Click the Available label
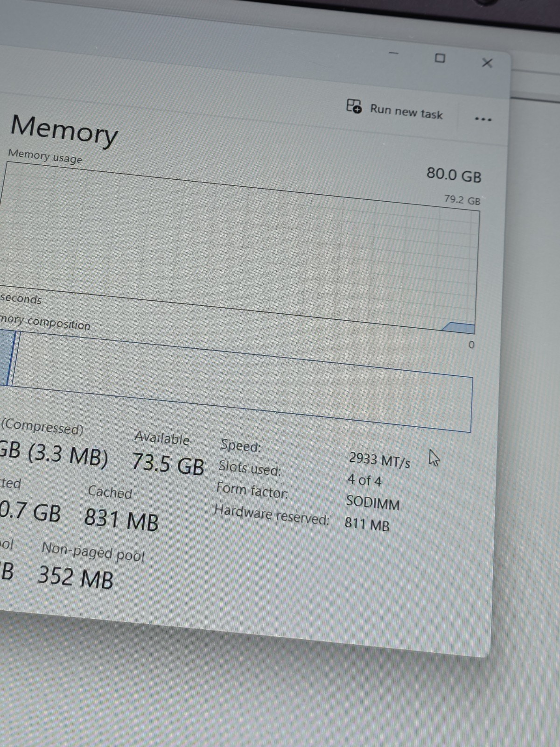Screen dimensions: 560x747 pos(162,438)
